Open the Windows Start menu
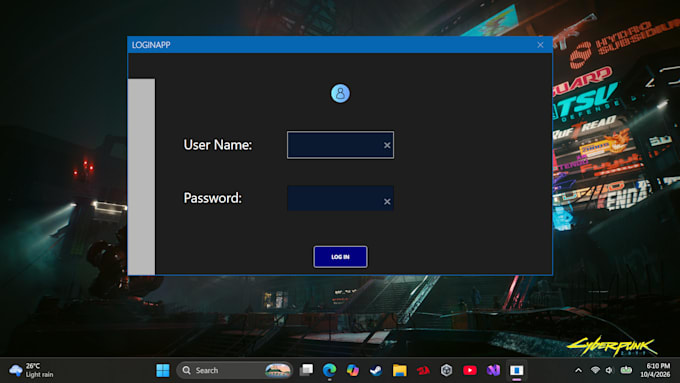The height and width of the screenshot is (383, 680). click(x=163, y=370)
